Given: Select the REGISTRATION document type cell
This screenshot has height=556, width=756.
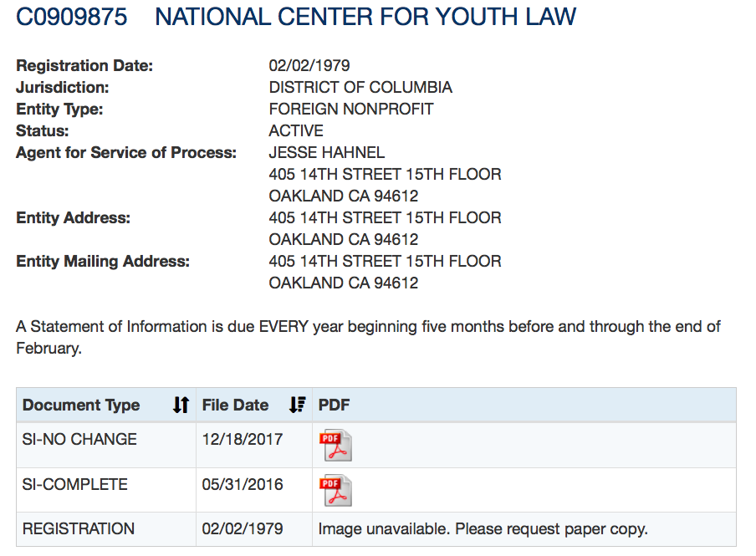Looking at the screenshot, I should tap(79, 529).
